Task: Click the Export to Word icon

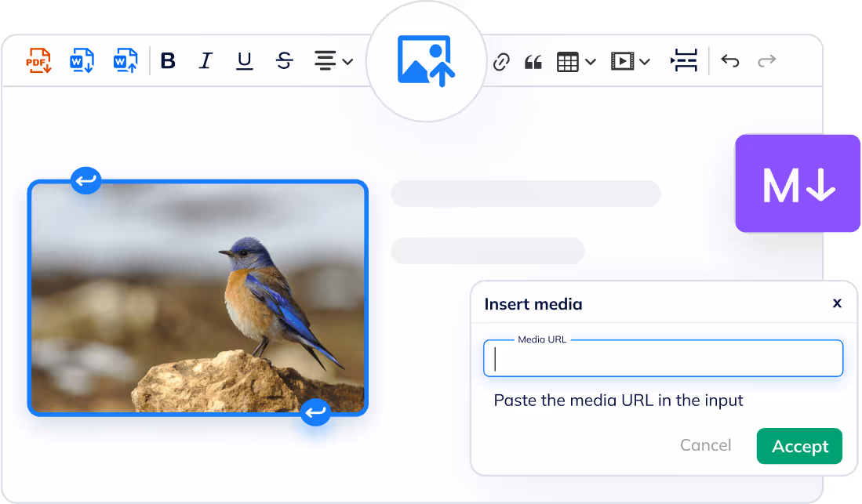Action: pyautogui.click(x=82, y=61)
